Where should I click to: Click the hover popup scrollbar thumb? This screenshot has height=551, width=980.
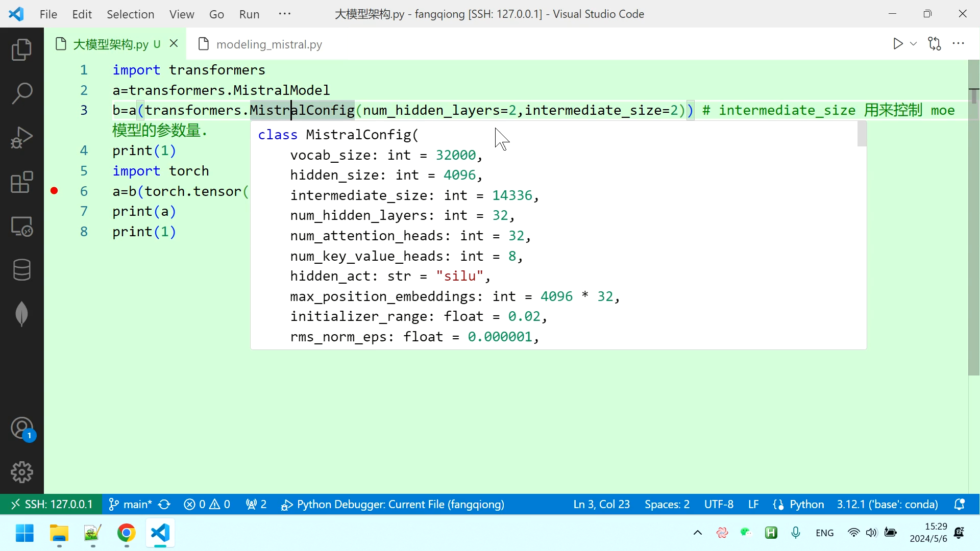862,134
